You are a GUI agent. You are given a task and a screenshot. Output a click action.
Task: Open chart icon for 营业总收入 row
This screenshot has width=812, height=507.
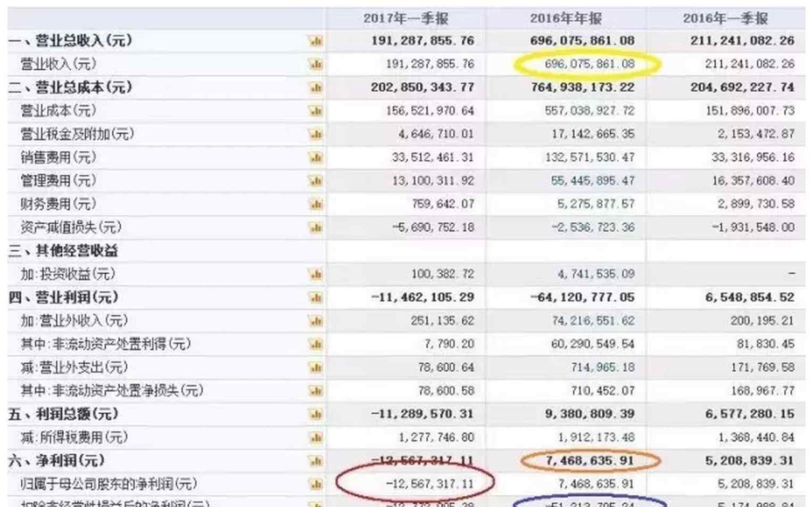(316, 41)
